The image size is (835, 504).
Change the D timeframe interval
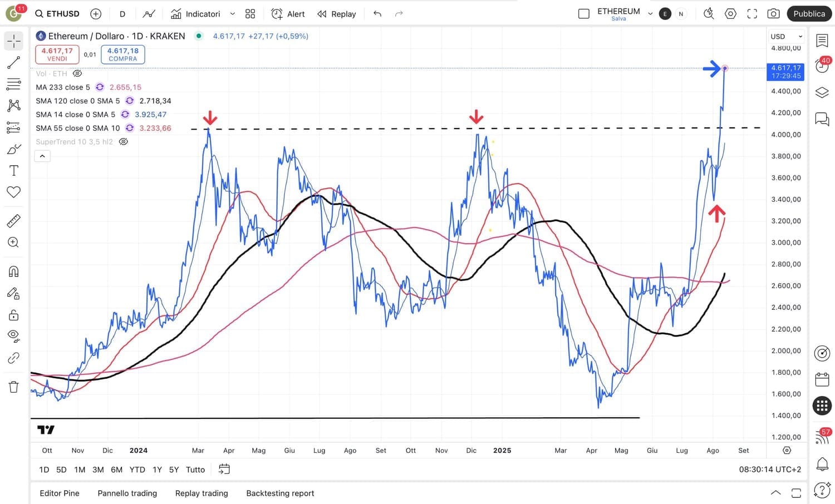pyautogui.click(x=122, y=14)
